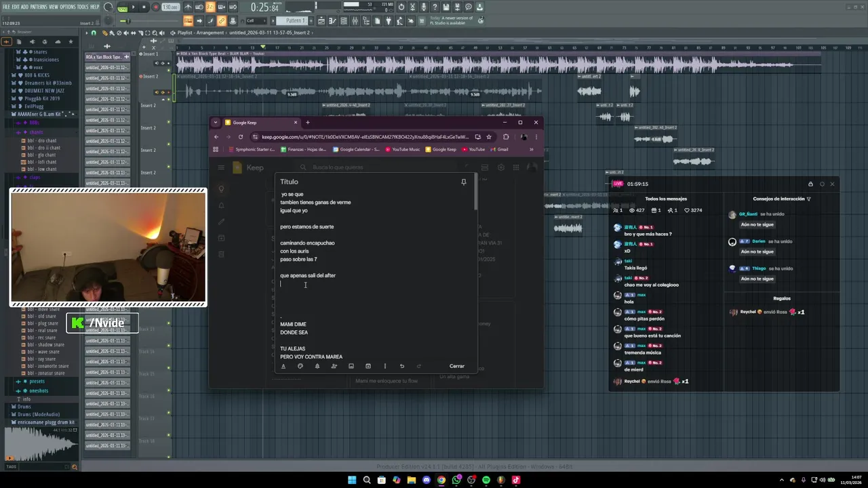Viewport: 868px width, 488px height.
Task: Open the OPTIONS menu in FL Studio
Action: coord(68,7)
